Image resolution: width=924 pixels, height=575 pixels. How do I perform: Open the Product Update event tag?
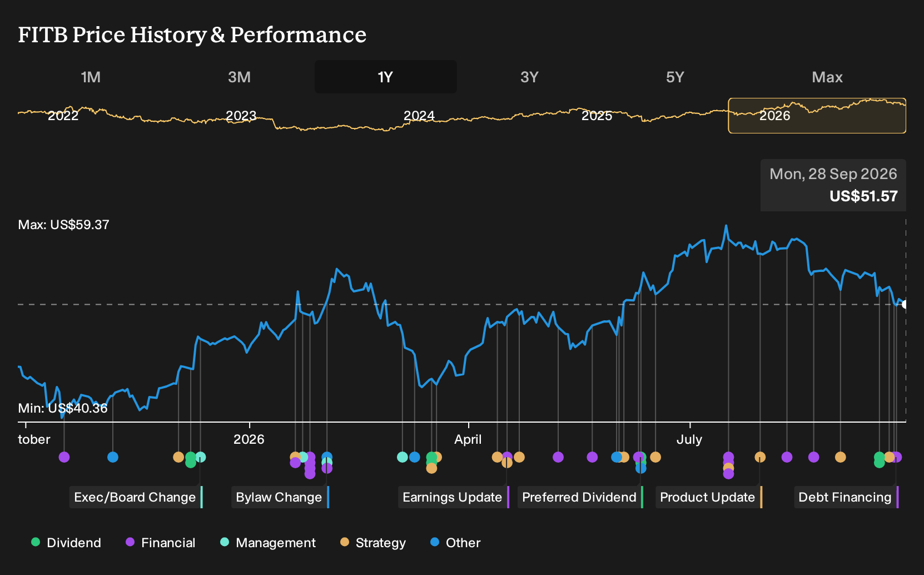click(708, 497)
